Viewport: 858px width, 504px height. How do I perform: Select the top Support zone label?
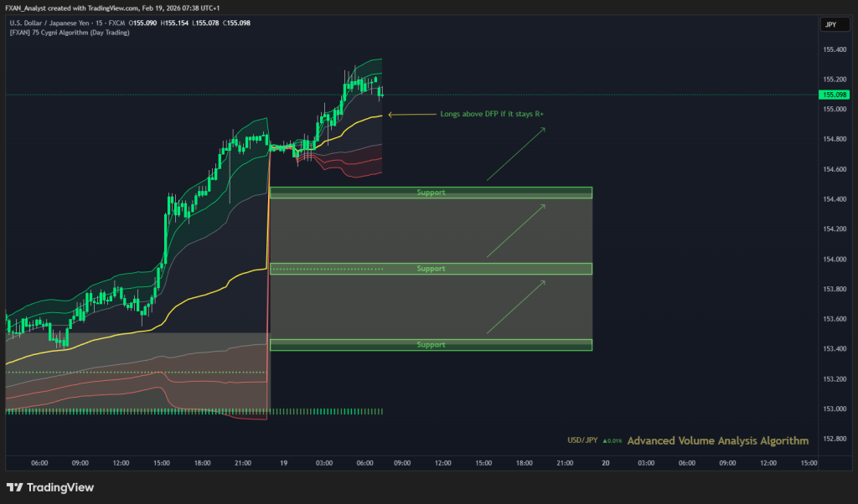tap(431, 193)
